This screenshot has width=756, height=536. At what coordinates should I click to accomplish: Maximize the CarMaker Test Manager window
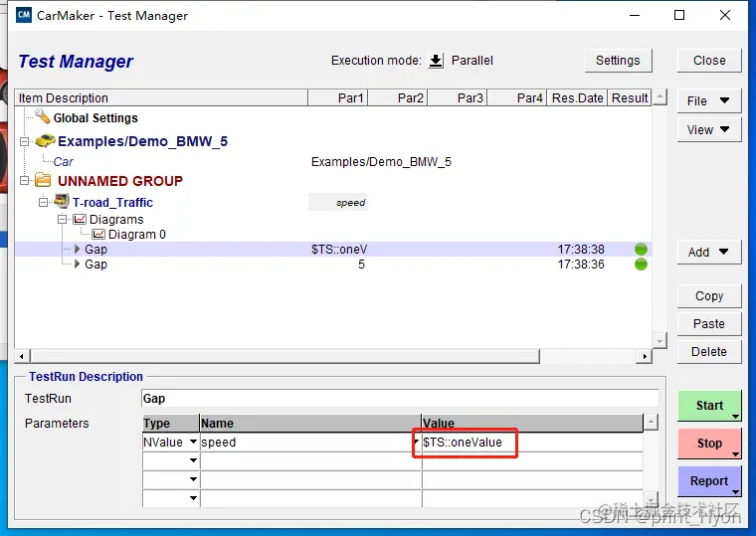click(x=679, y=15)
